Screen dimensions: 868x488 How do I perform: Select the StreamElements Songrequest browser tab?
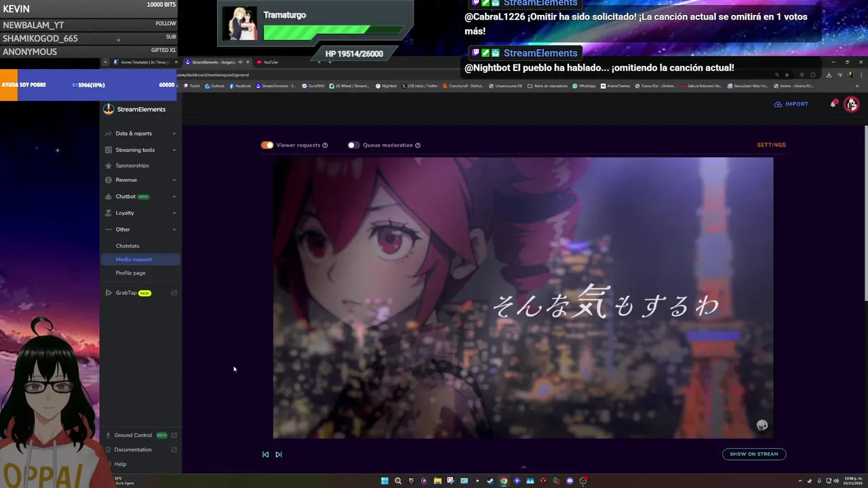point(217,62)
